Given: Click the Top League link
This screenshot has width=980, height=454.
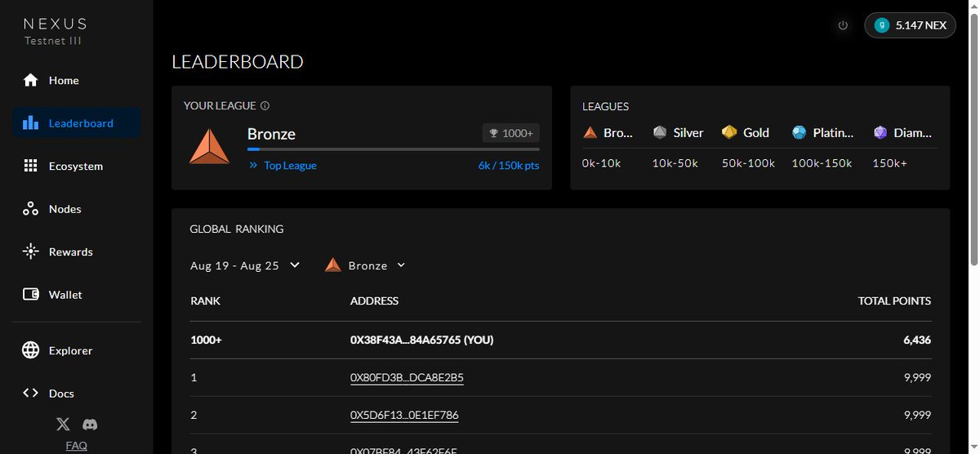Looking at the screenshot, I should (290, 165).
